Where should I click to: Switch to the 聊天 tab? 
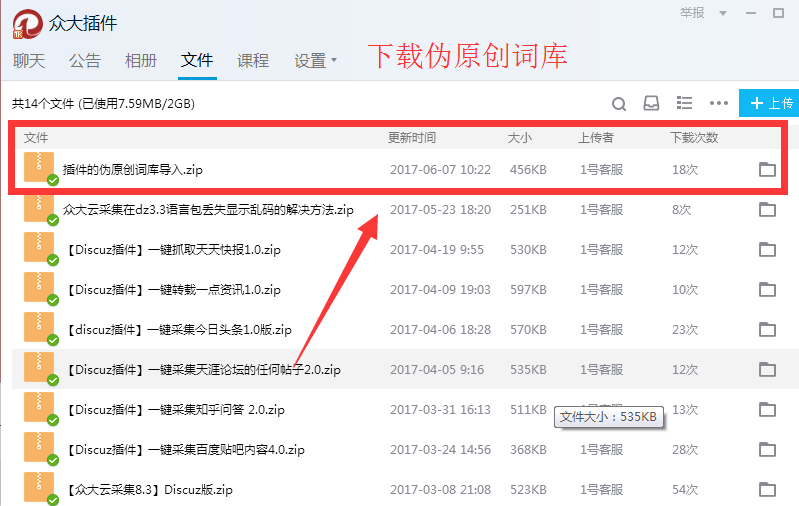click(29, 61)
